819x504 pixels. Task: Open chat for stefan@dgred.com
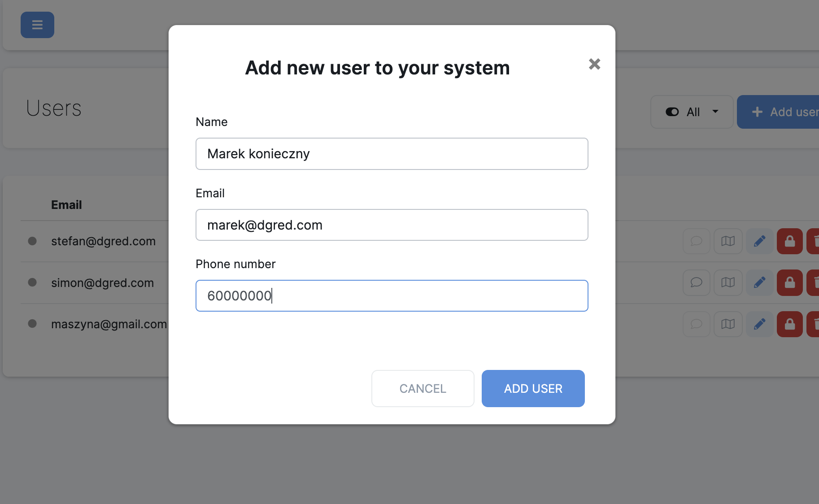pos(696,241)
